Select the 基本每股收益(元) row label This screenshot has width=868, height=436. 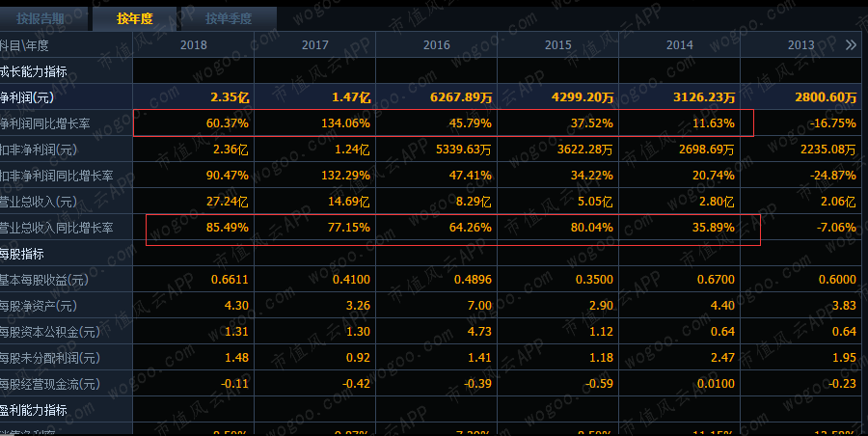pos(44,280)
